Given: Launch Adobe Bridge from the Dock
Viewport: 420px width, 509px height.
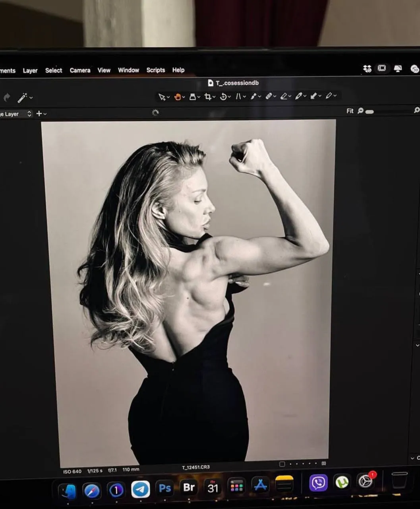Looking at the screenshot, I should 189,487.
